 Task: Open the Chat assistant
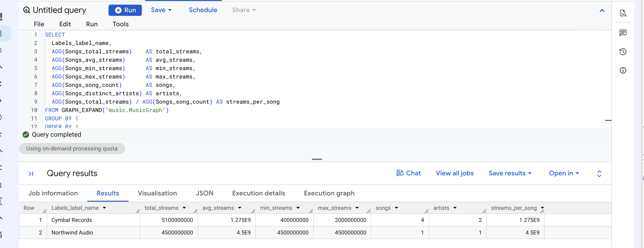(x=409, y=173)
